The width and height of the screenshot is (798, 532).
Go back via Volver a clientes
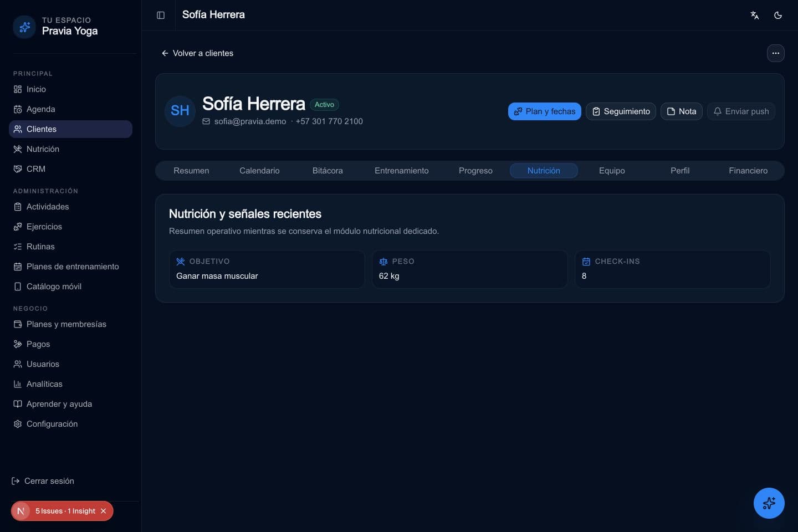197,53
